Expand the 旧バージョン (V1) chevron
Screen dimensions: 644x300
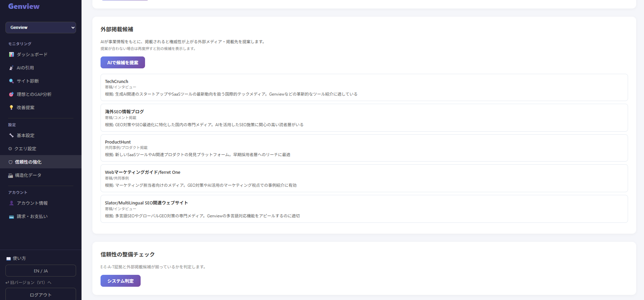click(50, 282)
